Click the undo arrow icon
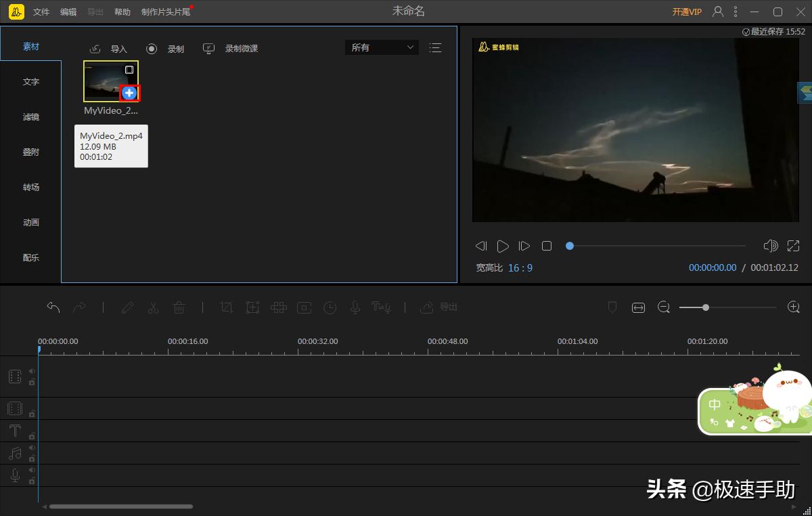 coord(53,307)
